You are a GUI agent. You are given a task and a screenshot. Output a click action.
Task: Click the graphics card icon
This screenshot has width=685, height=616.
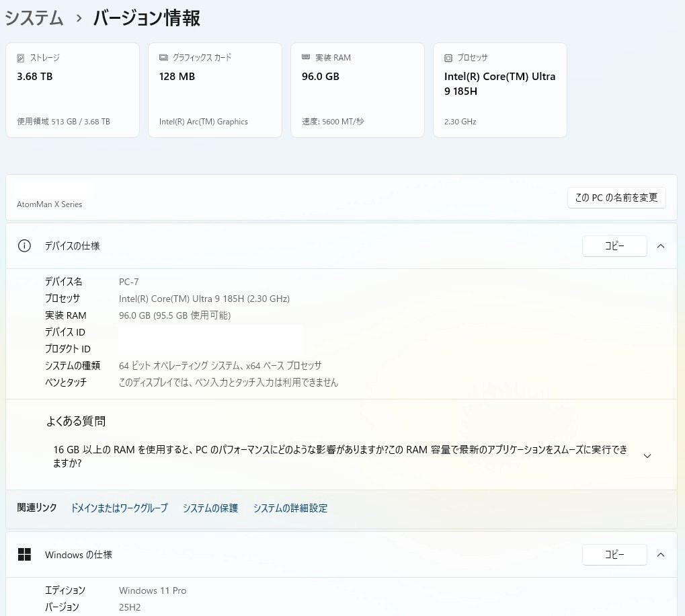coord(163,58)
